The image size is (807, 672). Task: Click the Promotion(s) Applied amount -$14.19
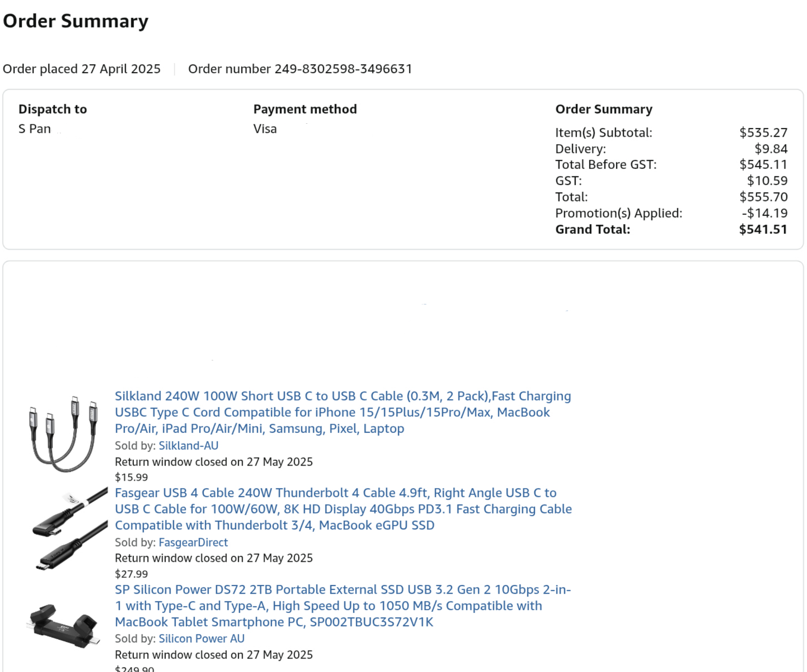pyautogui.click(x=764, y=213)
